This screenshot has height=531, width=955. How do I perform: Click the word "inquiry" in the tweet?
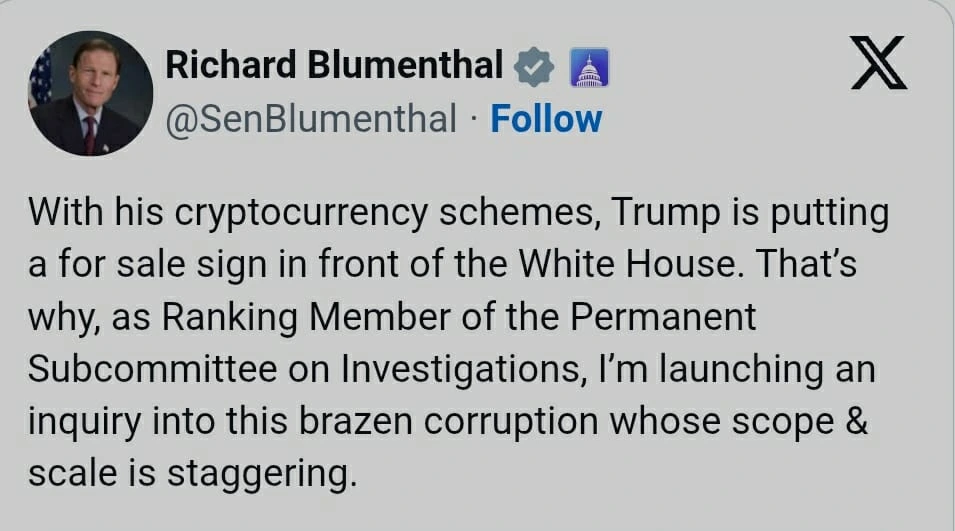coord(84,421)
